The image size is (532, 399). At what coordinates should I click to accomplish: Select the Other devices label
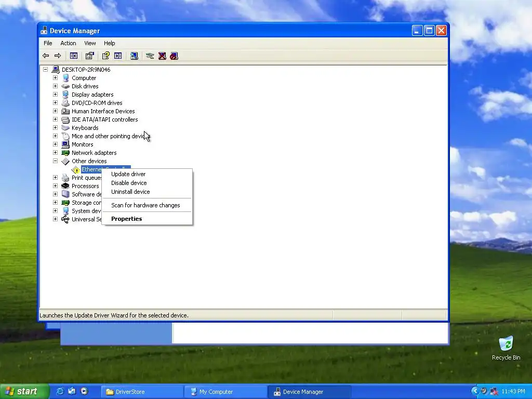(x=89, y=161)
